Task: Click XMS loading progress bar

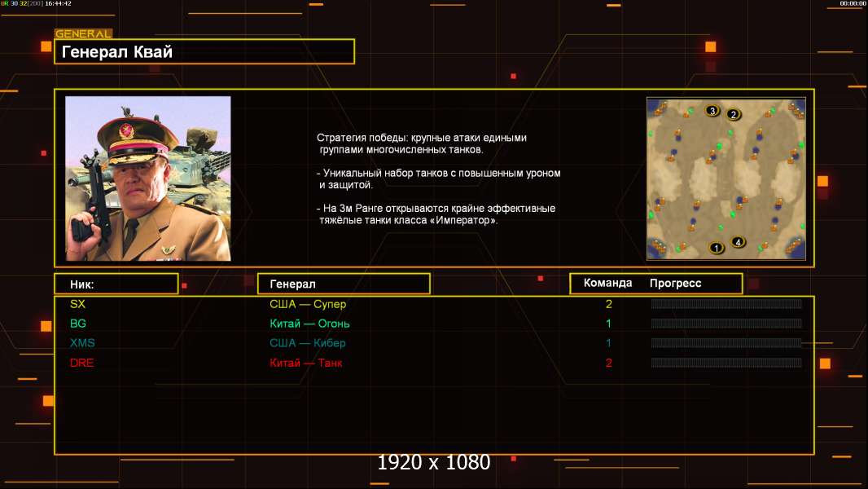Action: coord(726,343)
